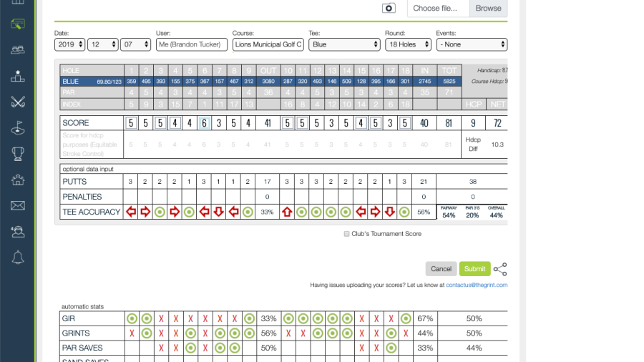Image resolution: width=644 pixels, height=362 pixels.
Task: Click the contactus@thegrint.com email link
Action: point(477,285)
